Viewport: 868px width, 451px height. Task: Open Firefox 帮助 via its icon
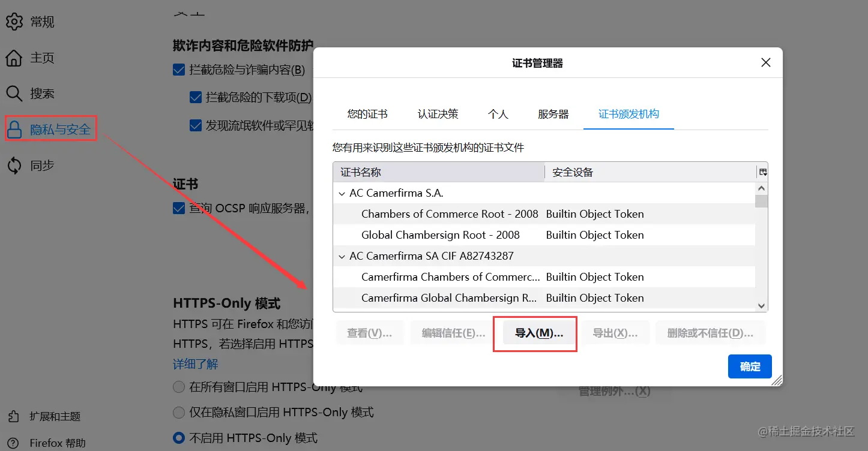tap(14, 442)
